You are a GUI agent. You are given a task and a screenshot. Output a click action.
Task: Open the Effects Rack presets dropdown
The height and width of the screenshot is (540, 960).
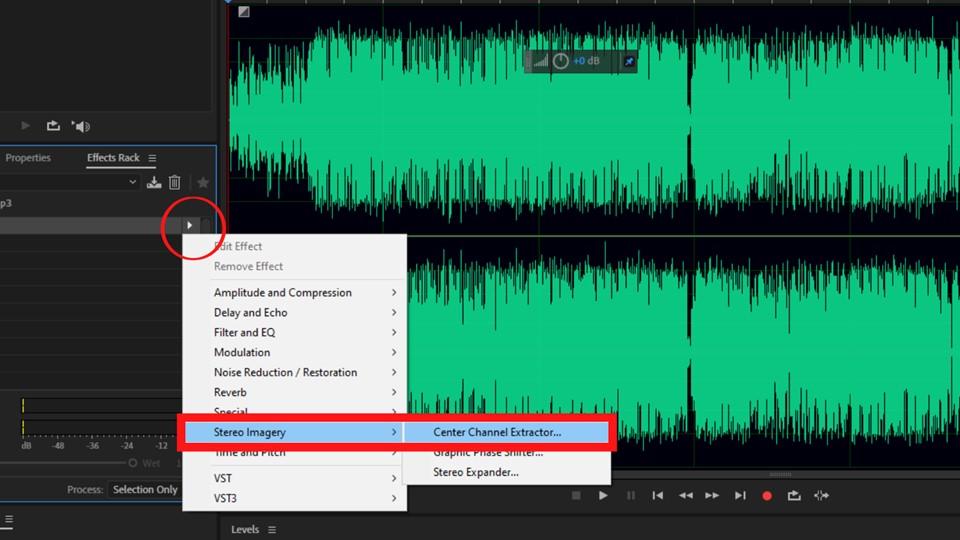pyautogui.click(x=132, y=182)
